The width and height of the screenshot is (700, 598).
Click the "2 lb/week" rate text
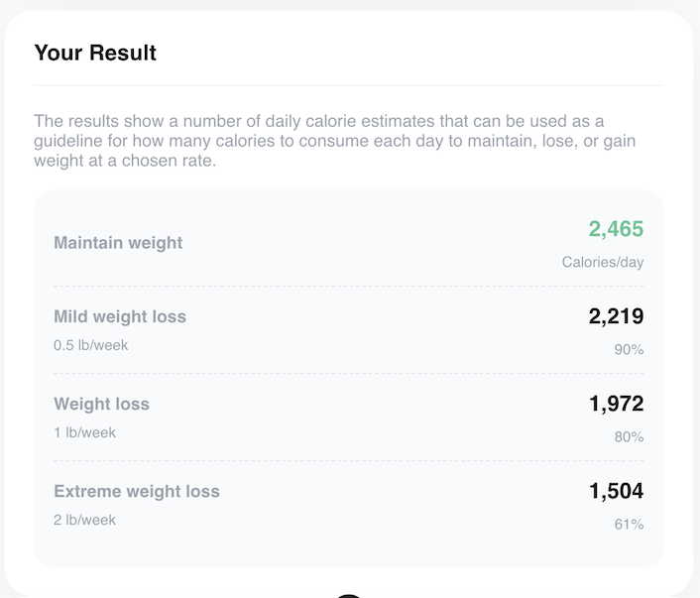pyautogui.click(x=84, y=521)
